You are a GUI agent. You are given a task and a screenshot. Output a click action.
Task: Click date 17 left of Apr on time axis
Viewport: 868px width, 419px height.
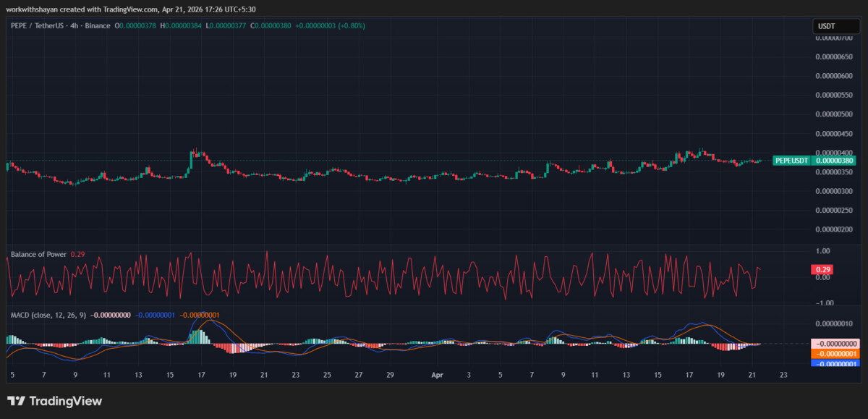click(x=201, y=376)
